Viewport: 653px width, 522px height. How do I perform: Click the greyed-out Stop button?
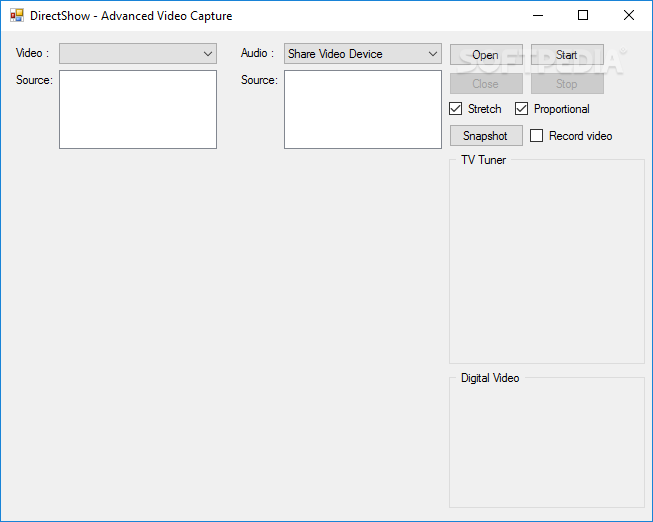[567, 84]
